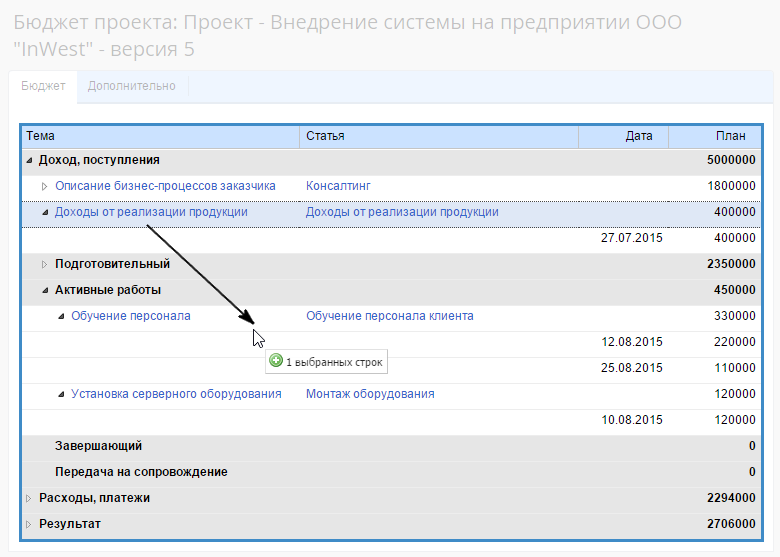Expand Описание бизнес-процессов заказчика row

point(45,186)
